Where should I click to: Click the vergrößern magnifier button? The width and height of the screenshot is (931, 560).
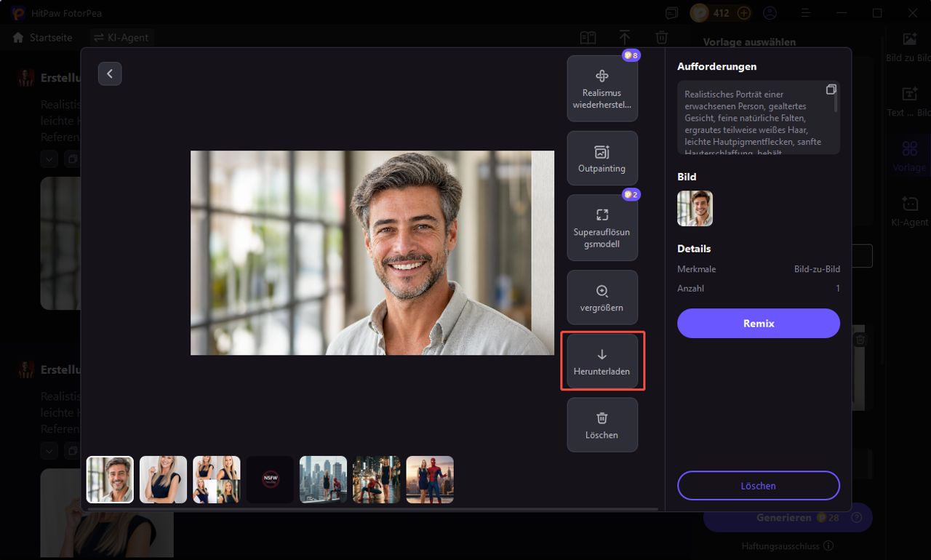point(602,297)
